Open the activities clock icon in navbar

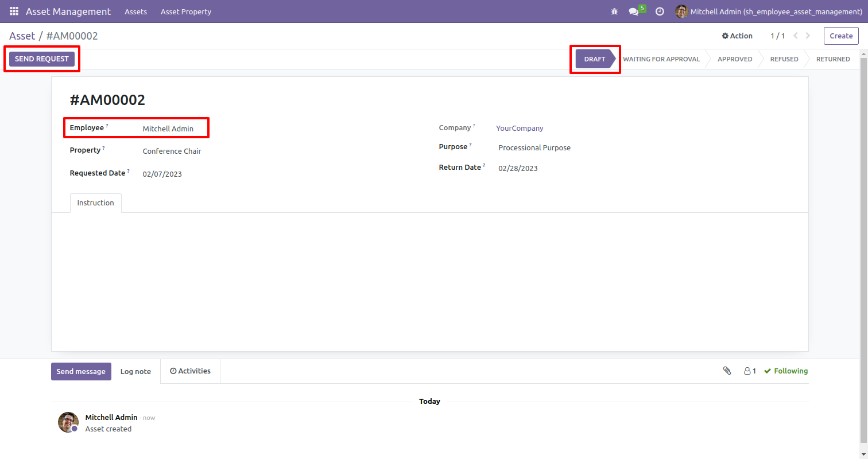(x=660, y=11)
